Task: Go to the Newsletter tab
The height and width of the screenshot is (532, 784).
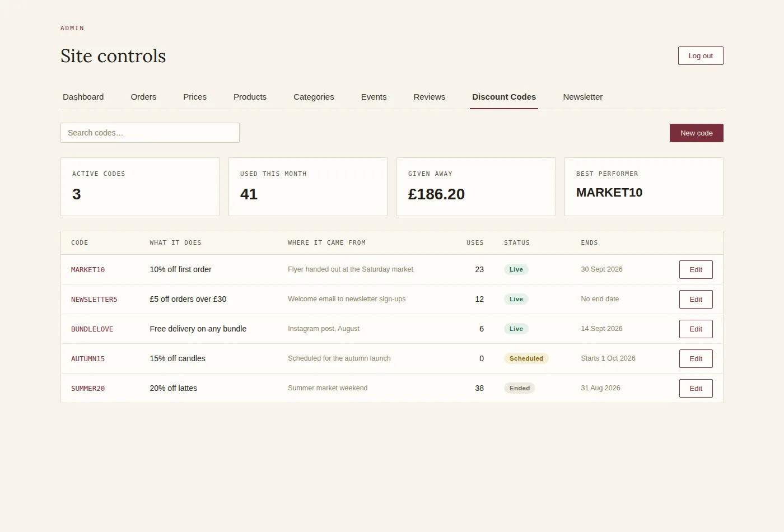Action: coord(583,97)
